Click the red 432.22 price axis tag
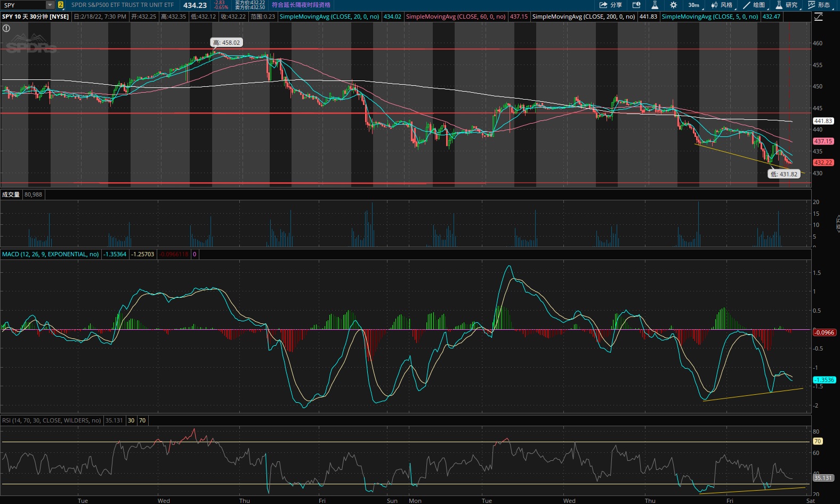The width and height of the screenshot is (840, 504). pos(823,162)
